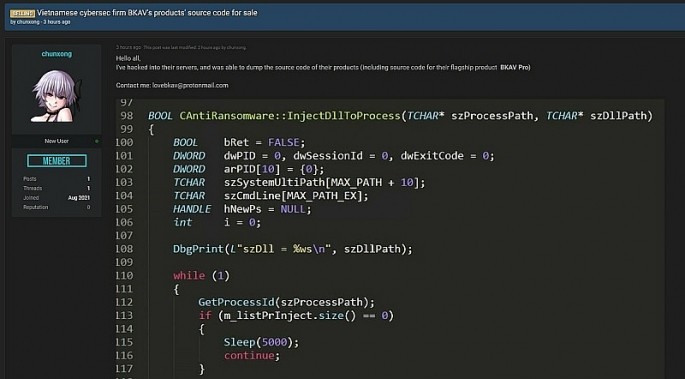Viewport: 685px width, 379px height.
Task: Click the post timestamp '3 hours ago'
Action: 128,47
